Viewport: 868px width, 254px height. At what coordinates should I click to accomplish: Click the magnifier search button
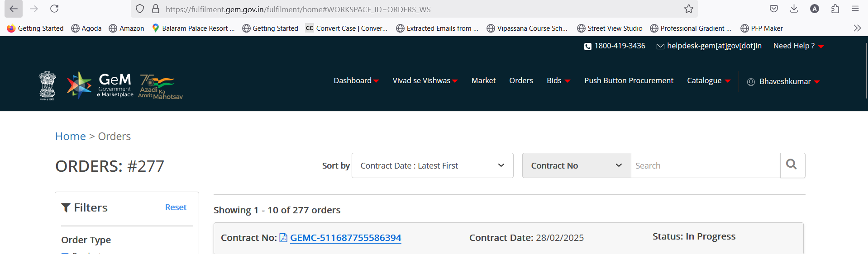(792, 165)
